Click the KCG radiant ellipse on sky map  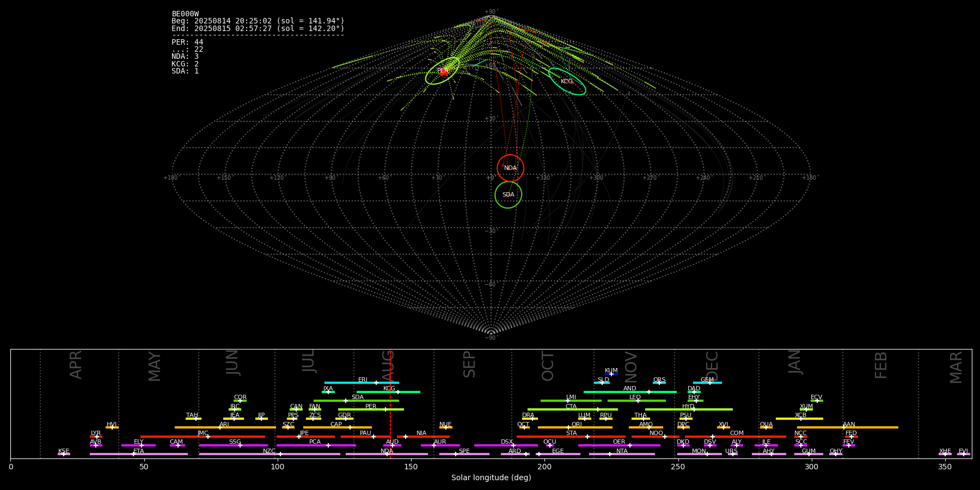[567, 81]
